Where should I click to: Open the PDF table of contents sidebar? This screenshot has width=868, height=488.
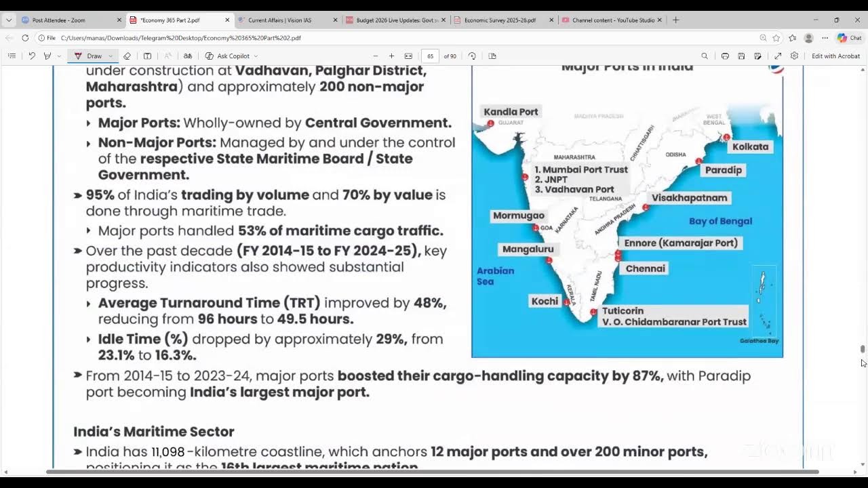click(x=12, y=56)
